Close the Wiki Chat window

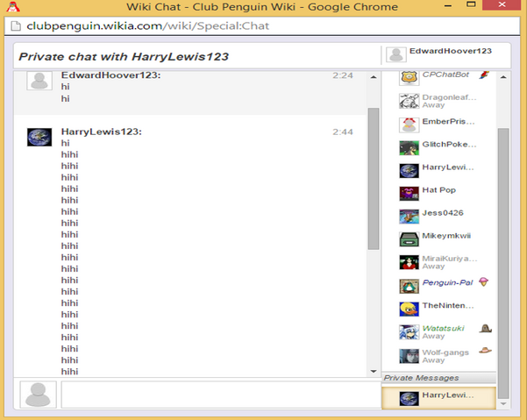pyautogui.click(x=502, y=4)
